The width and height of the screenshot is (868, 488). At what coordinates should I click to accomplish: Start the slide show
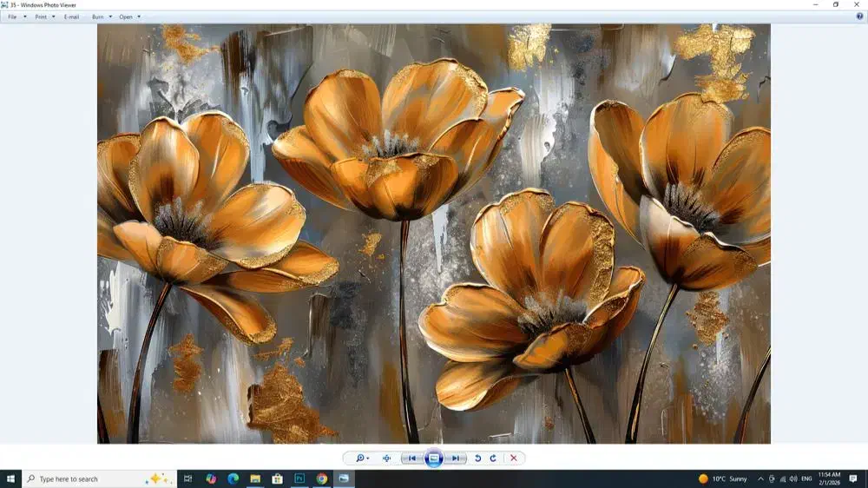click(x=434, y=458)
